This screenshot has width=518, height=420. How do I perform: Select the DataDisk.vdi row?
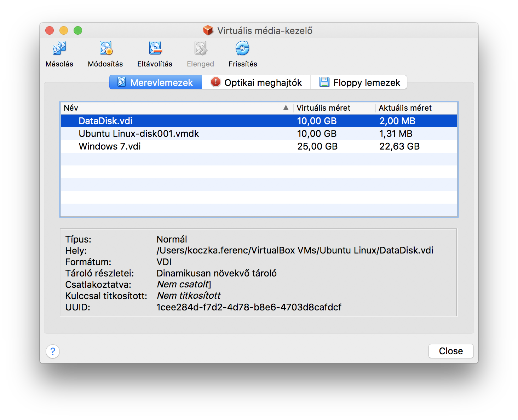[x=259, y=121]
